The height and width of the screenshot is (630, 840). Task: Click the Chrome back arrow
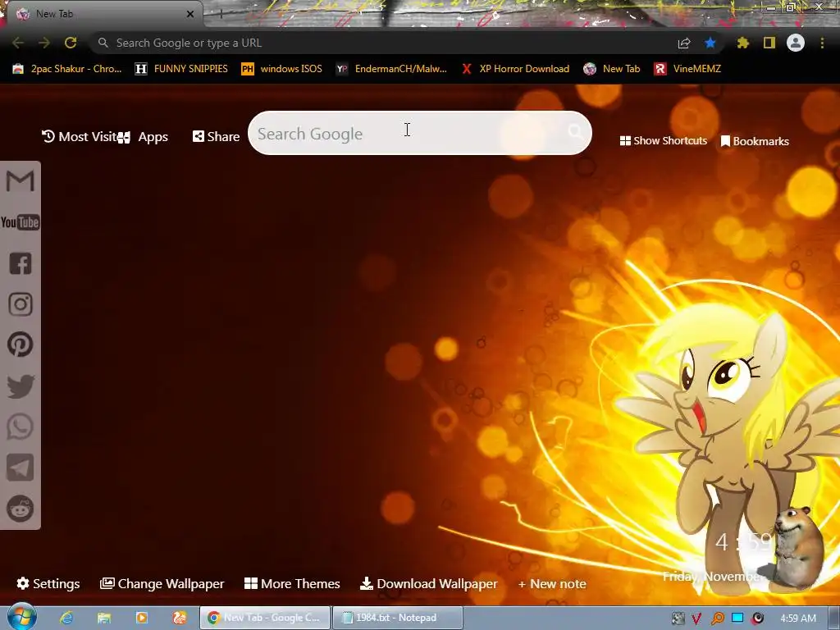18,43
